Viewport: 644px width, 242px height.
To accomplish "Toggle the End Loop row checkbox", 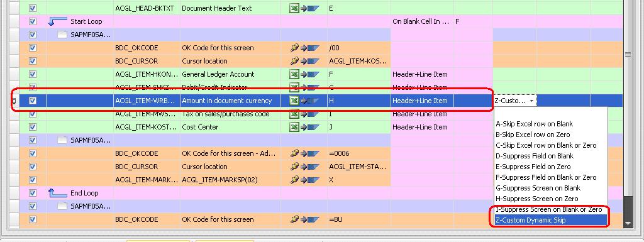I will (x=33, y=193).
